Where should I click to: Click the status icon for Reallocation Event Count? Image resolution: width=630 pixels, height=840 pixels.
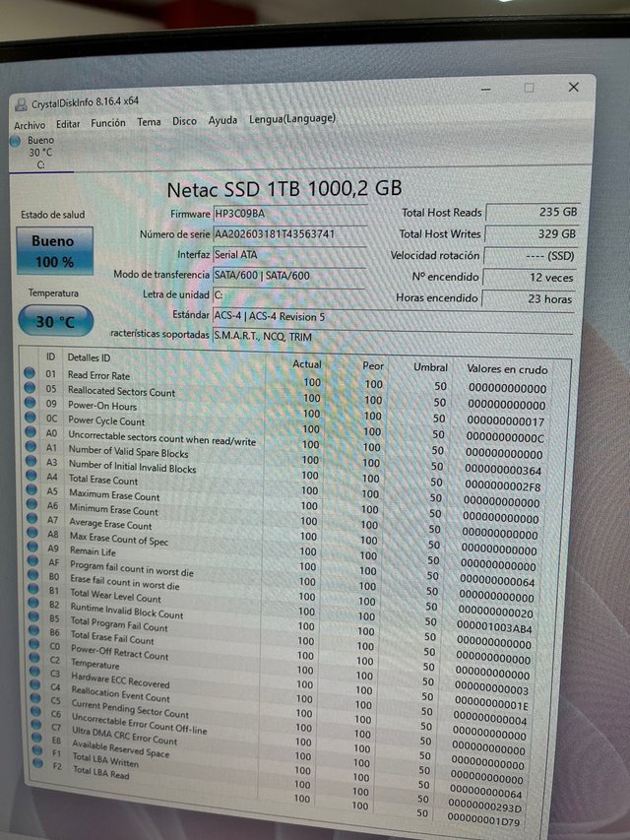(35, 684)
